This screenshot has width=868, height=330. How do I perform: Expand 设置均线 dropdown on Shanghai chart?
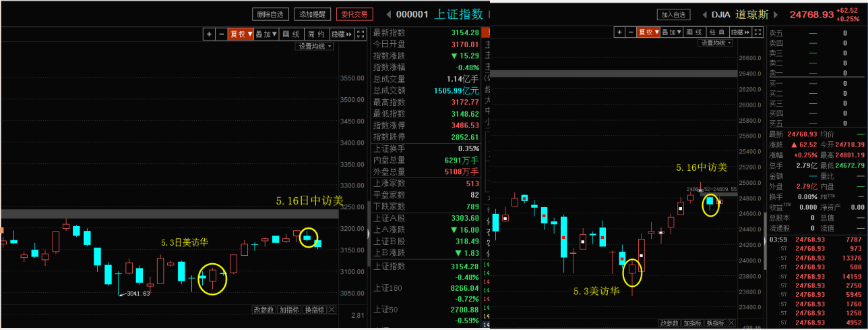315,46
